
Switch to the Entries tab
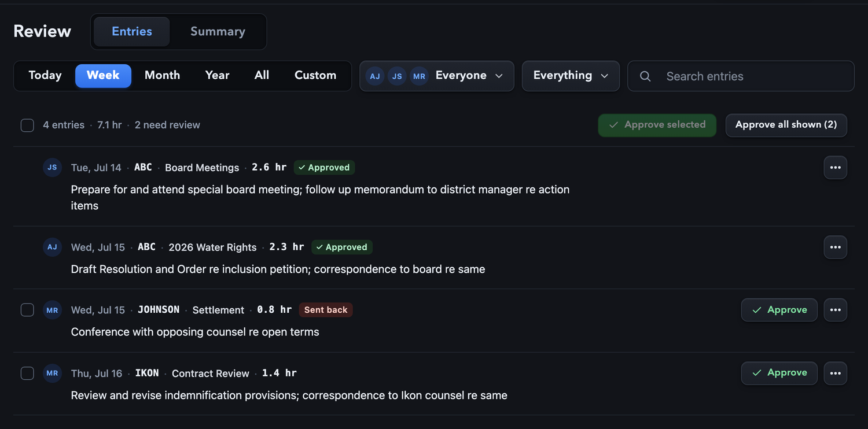pyautogui.click(x=132, y=32)
